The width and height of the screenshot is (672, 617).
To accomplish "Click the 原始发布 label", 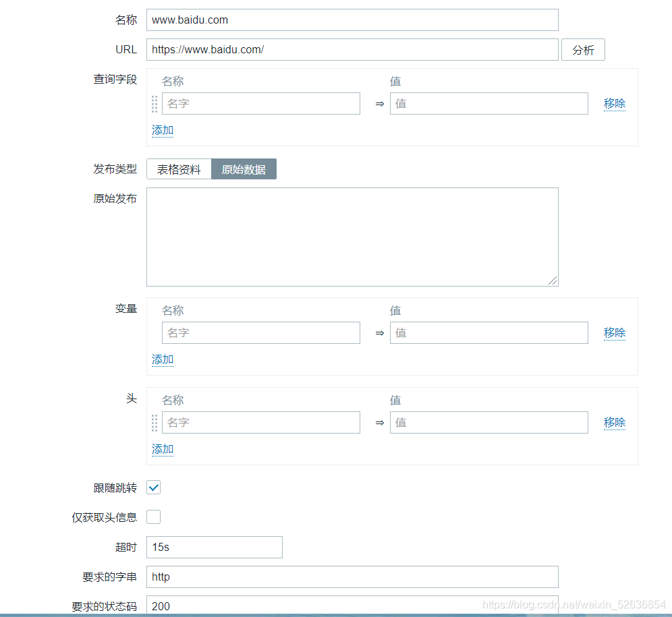I will (x=115, y=199).
